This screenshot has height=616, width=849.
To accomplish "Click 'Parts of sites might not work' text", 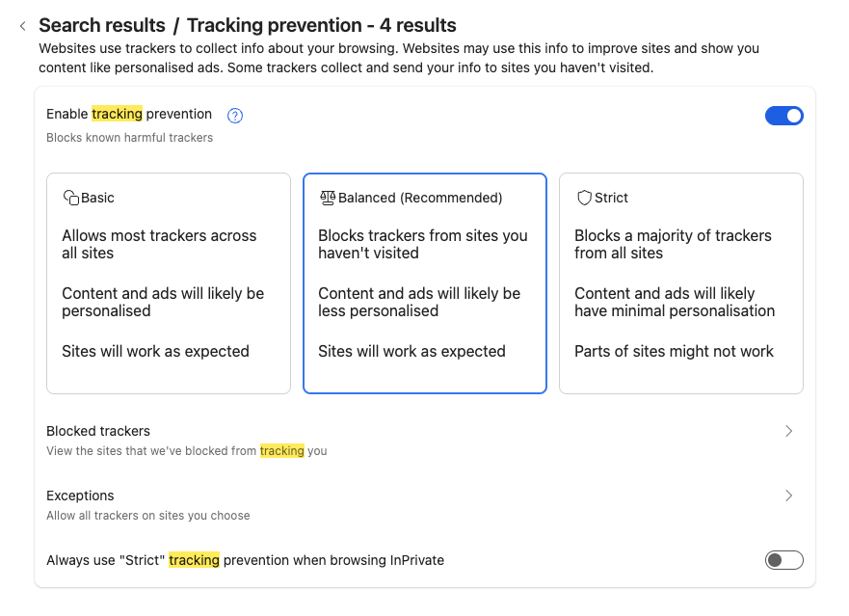I will click(674, 351).
